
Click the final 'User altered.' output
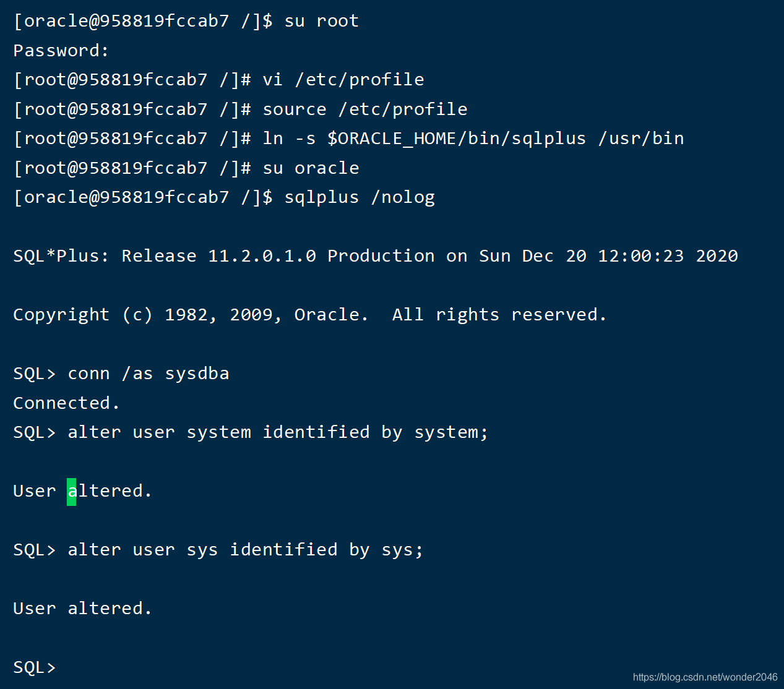tap(82, 609)
